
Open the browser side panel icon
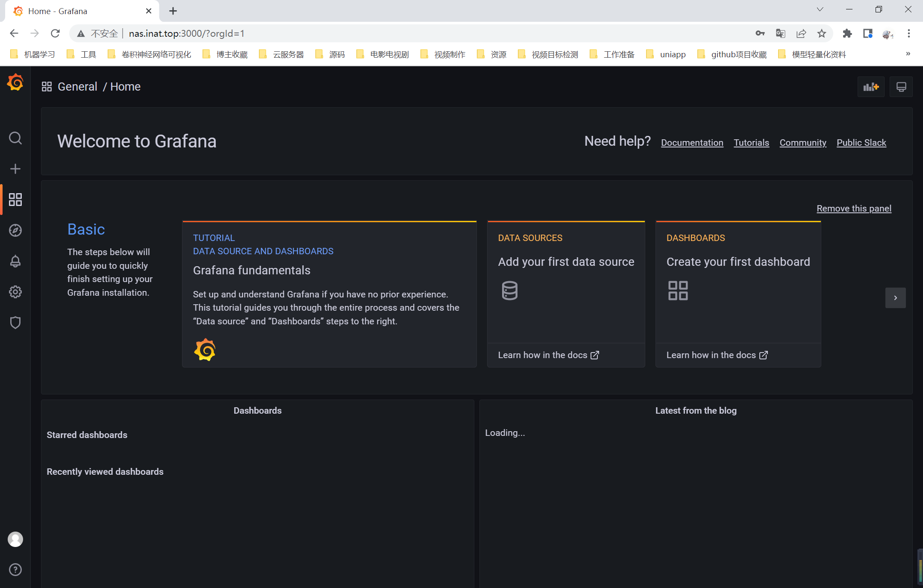[x=868, y=33]
